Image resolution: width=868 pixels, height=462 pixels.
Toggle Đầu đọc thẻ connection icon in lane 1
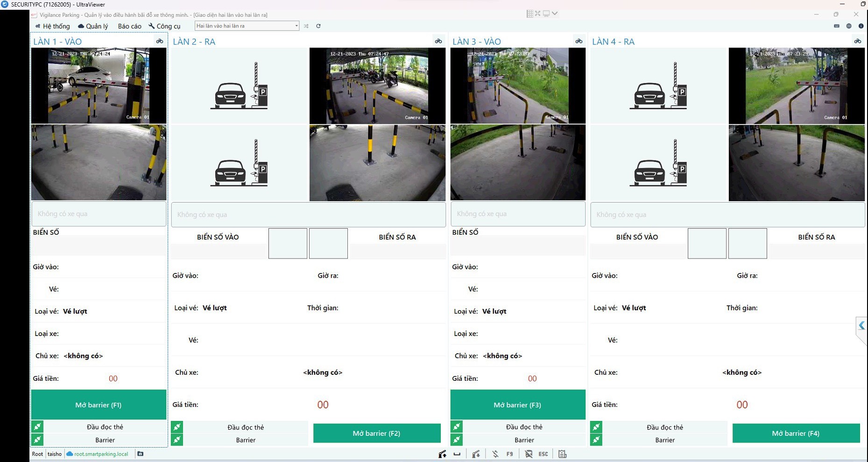click(37, 427)
